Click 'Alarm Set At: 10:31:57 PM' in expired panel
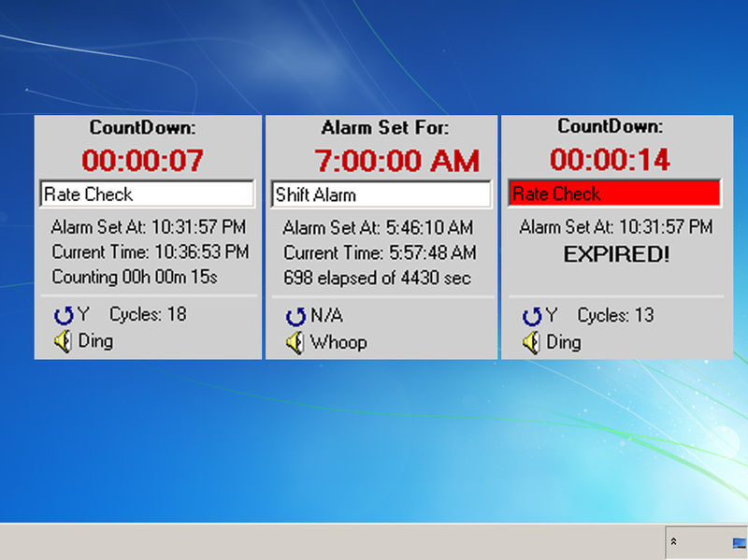Image resolution: width=748 pixels, height=560 pixels. [x=616, y=226]
